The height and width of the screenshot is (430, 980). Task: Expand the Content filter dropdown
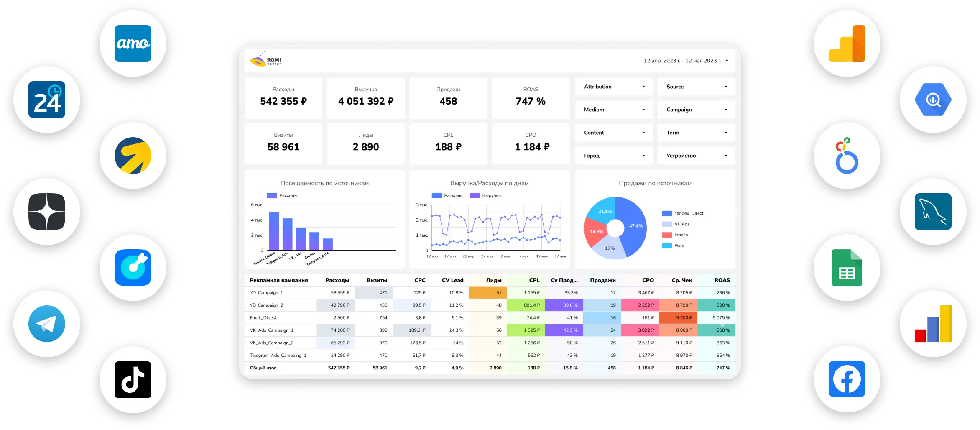click(614, 133)
